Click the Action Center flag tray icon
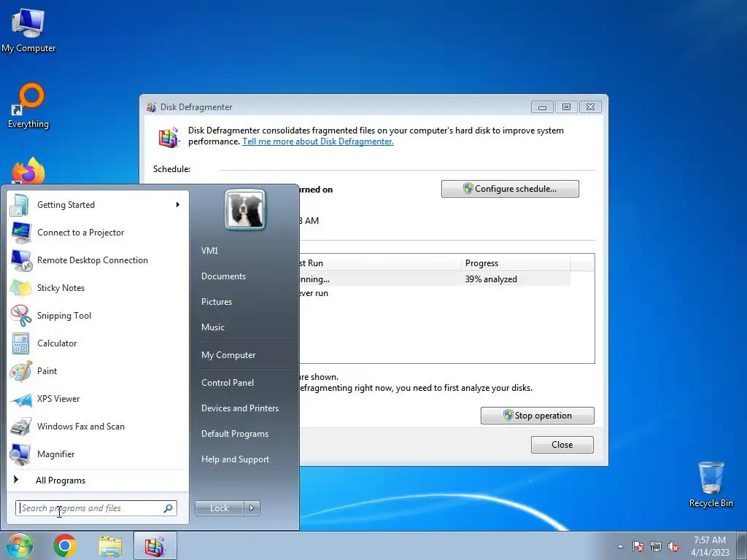Viewport: 747px width, 560px height. coord(638,546)
